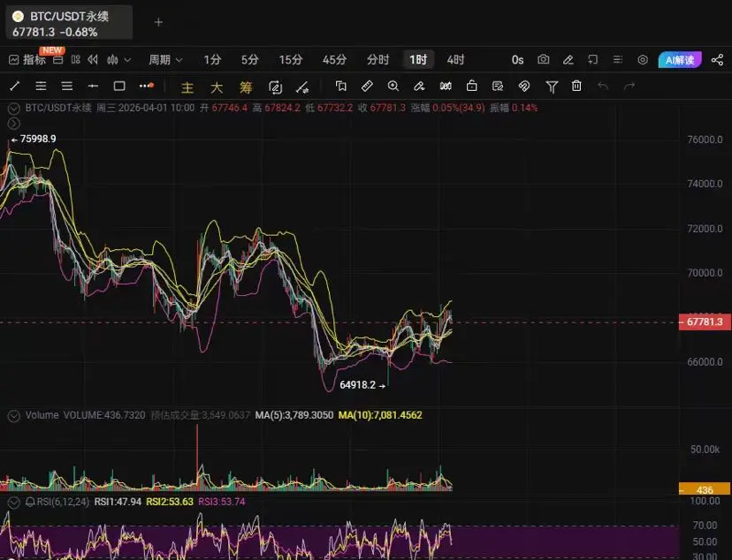Open the 周期 period dropdown
The image size is (732, 560).
point(165,60)
